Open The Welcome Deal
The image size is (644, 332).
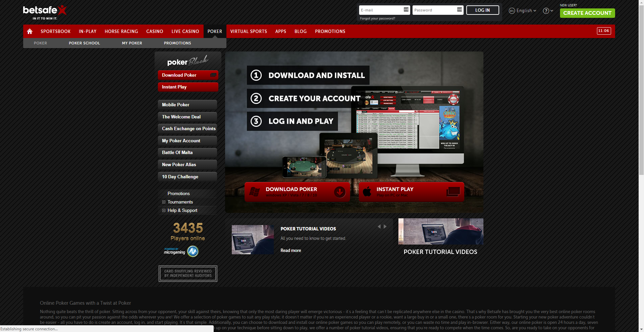point(187,117)
